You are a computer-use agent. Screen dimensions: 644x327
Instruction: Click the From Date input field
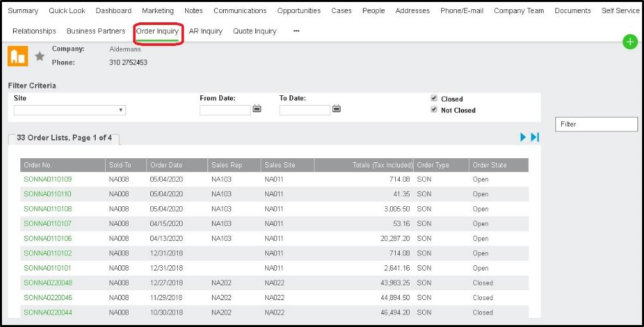pyautogui.click(x=225, y=110)
